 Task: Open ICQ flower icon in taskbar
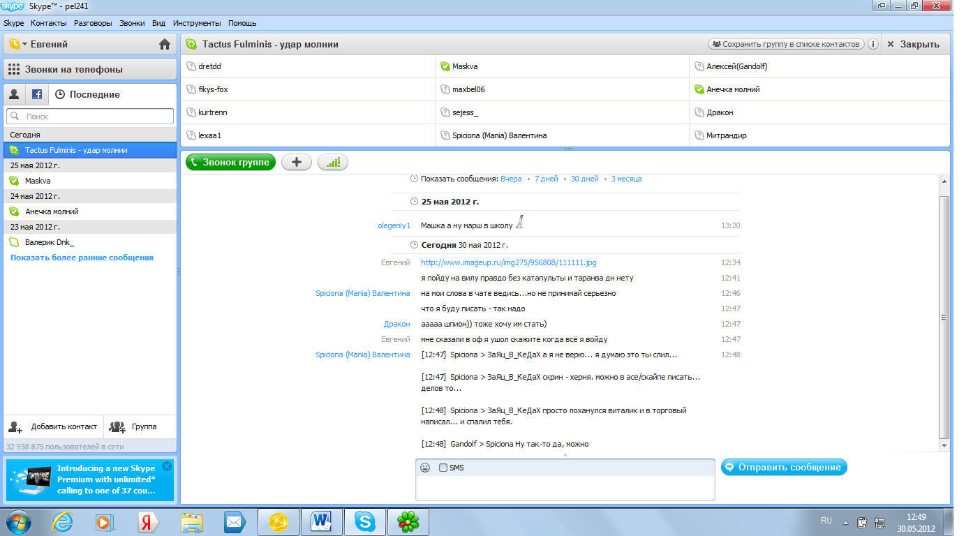point(408,521)
